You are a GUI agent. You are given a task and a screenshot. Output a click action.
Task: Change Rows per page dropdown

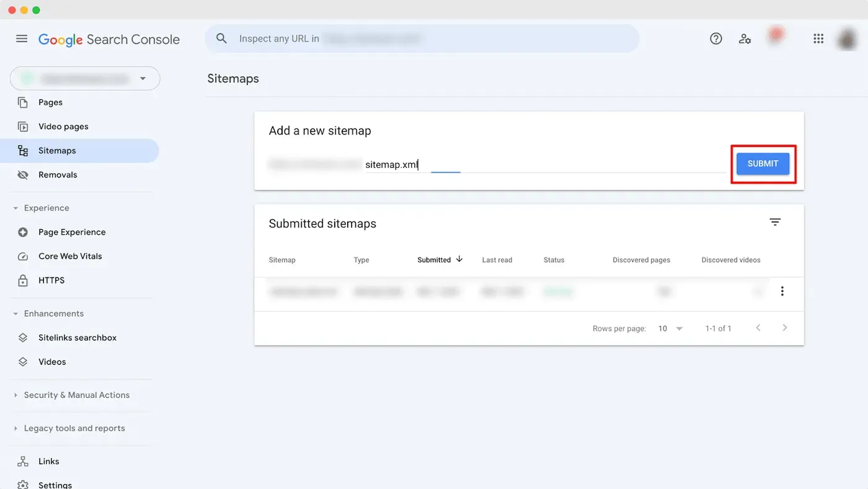point(670,328)
